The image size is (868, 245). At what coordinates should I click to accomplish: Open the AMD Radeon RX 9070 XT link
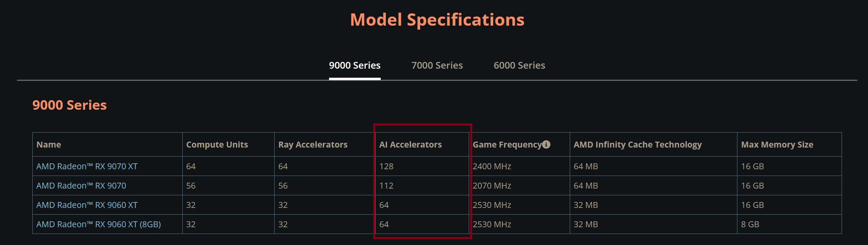[87, 166]
